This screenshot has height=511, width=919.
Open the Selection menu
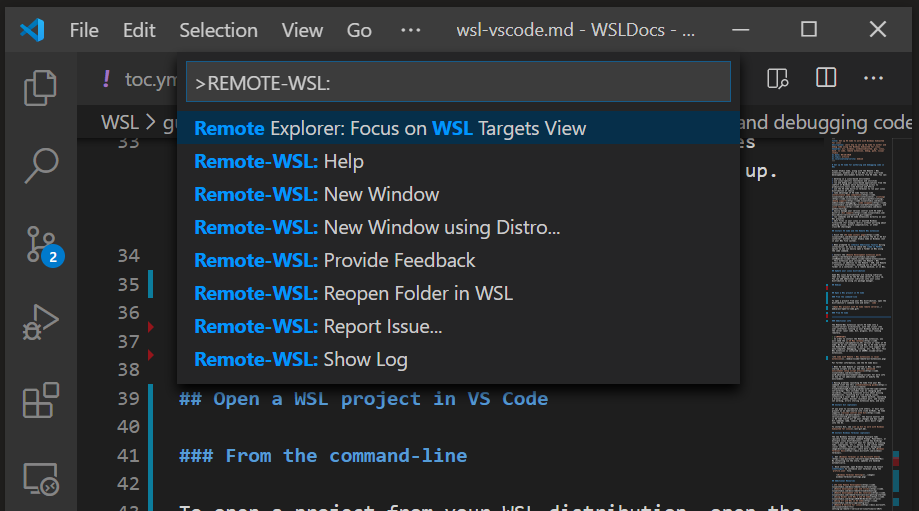[218, 30]
